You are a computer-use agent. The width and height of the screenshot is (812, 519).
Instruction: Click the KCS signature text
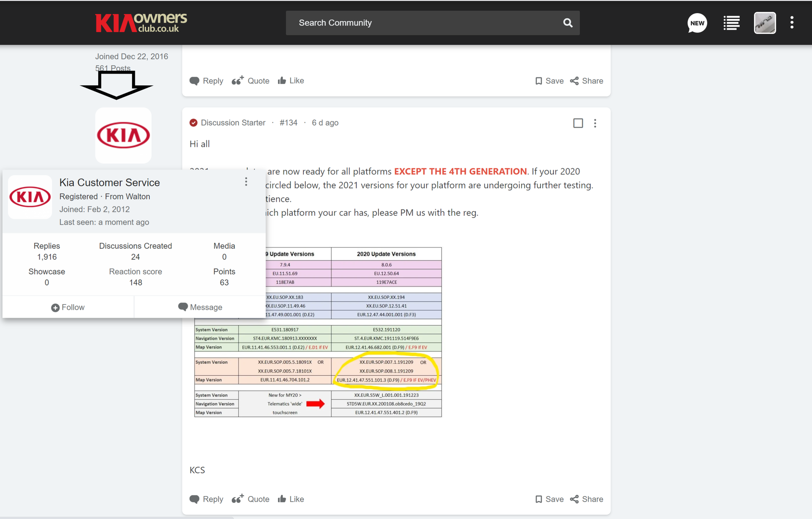197,470
